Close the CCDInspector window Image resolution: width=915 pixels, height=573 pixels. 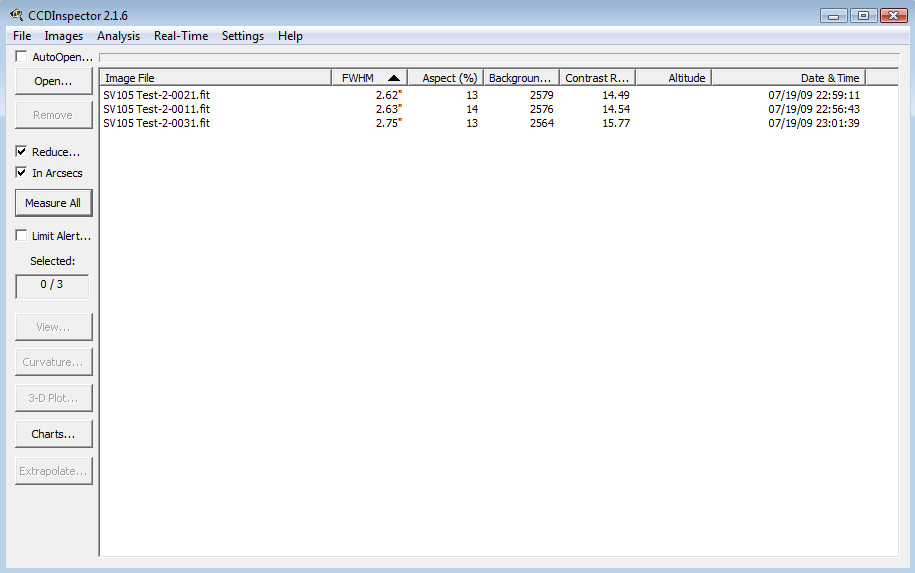pos(893,16)
